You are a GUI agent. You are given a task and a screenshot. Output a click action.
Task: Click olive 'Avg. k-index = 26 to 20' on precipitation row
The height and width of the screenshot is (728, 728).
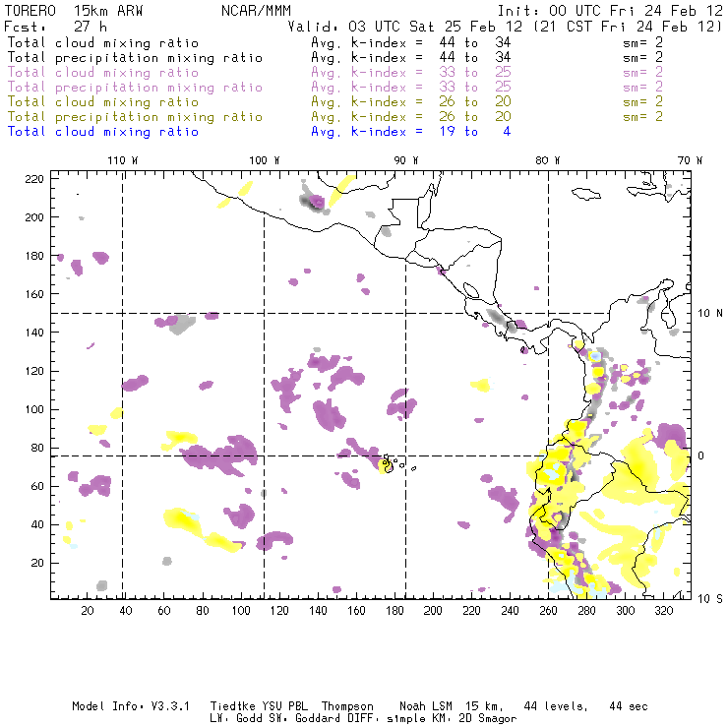(411, 116)
